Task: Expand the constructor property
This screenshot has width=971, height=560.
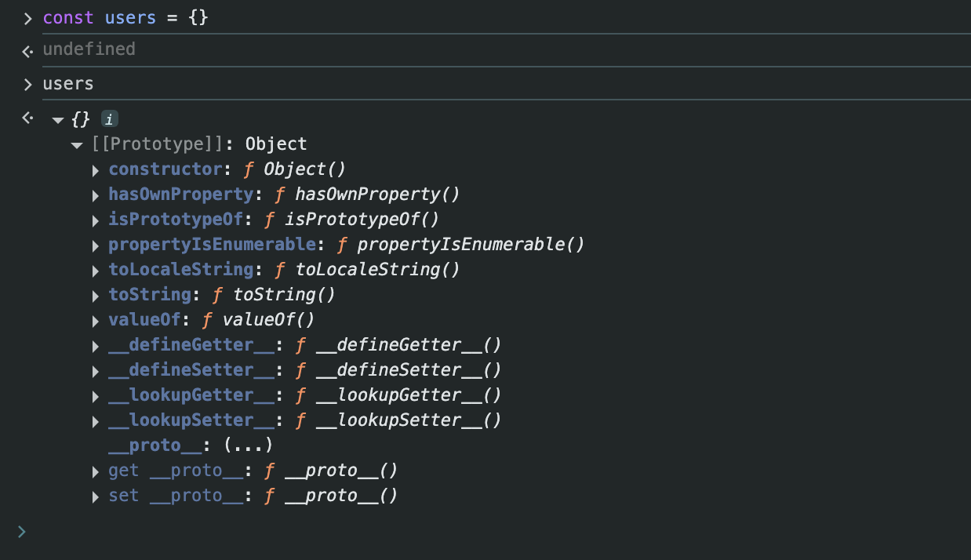Action: point(96,170)
